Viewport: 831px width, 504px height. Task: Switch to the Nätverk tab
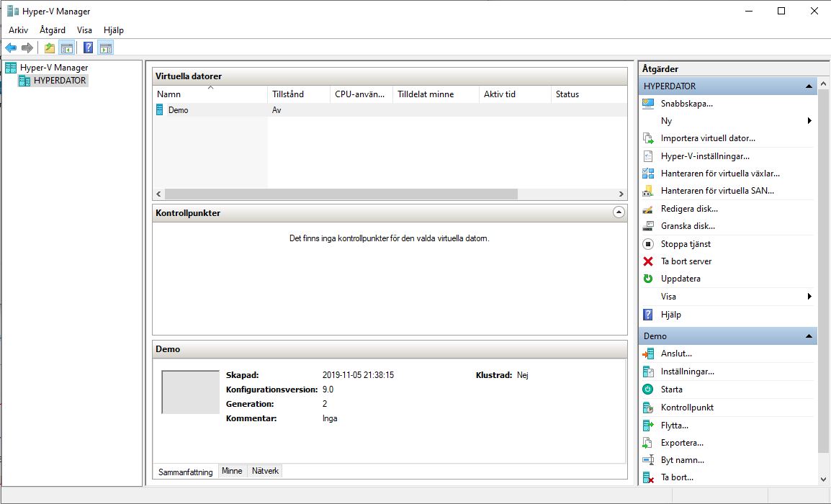265,471
